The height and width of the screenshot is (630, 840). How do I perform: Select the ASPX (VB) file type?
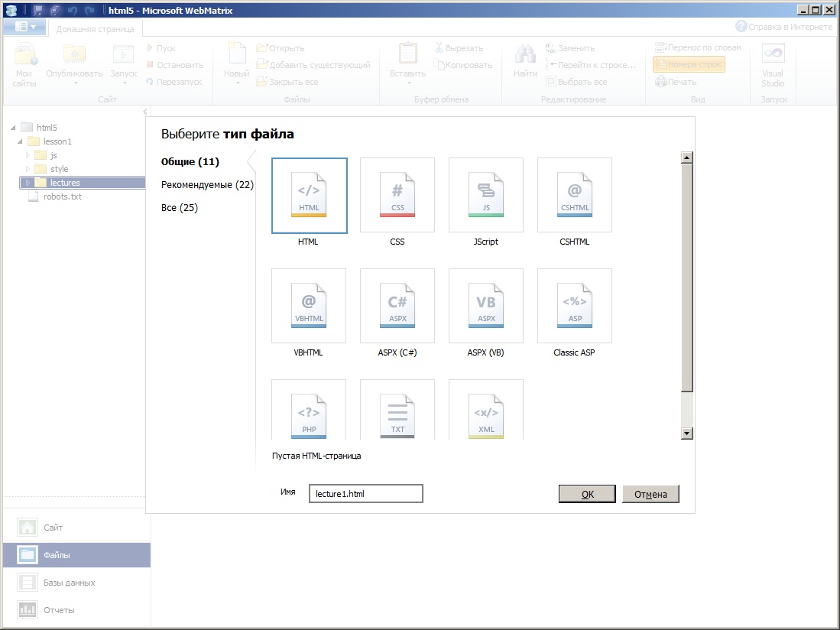click(486, 306)
